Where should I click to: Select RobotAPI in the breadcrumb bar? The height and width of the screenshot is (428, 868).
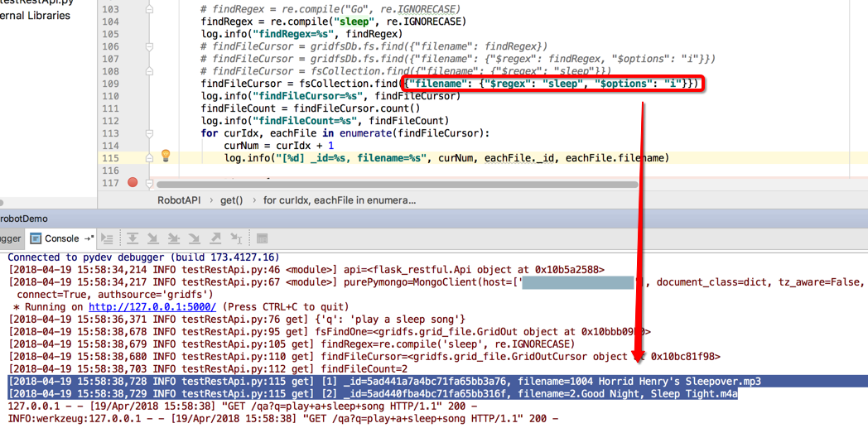coord(179,200)
